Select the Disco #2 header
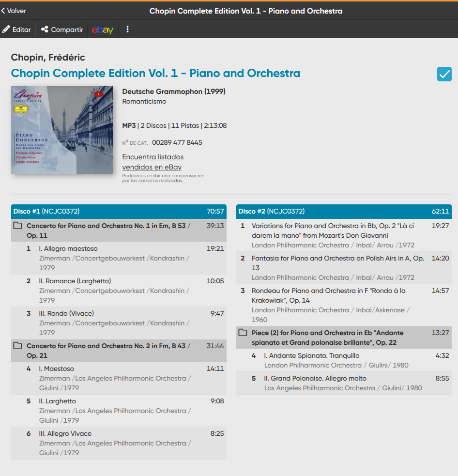The image size is (458, 476). (x=344, y=211)
